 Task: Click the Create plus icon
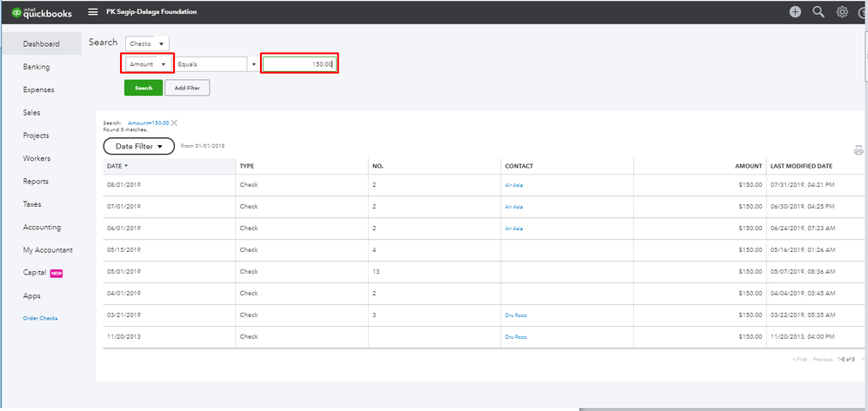(x=795, y=12)
